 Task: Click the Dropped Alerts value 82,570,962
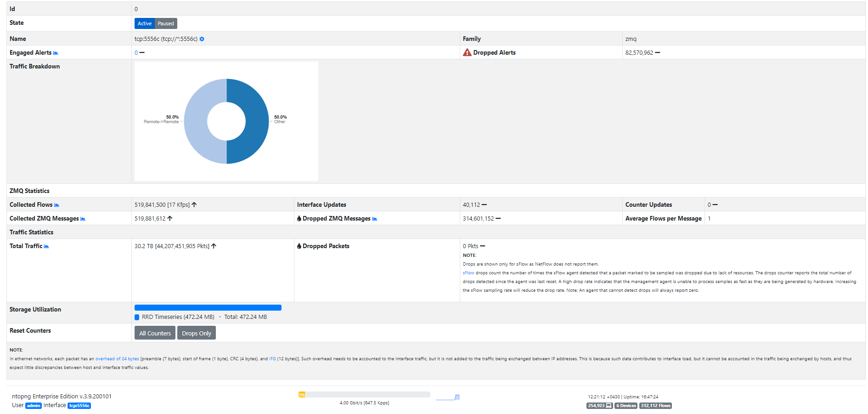(x=639, y=53)
